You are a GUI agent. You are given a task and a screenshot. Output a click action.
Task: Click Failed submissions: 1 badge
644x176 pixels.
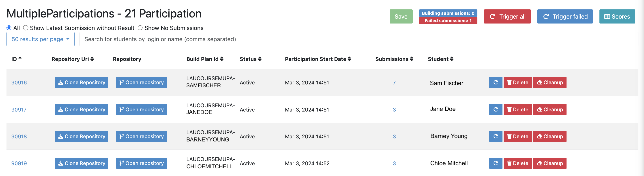pos(448,21)
